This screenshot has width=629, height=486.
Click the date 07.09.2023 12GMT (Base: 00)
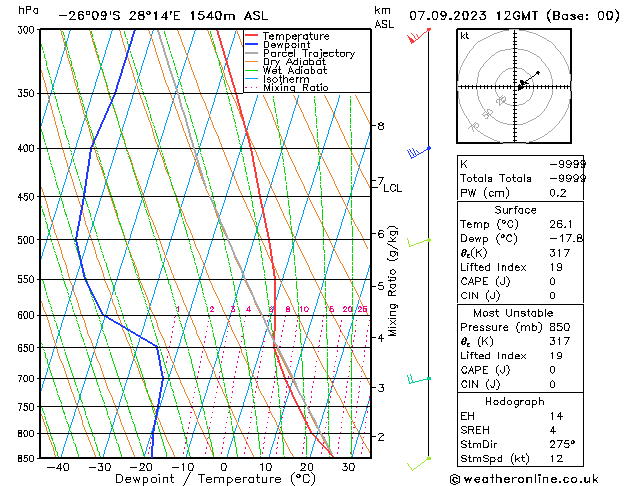click(x=514, y=16)
